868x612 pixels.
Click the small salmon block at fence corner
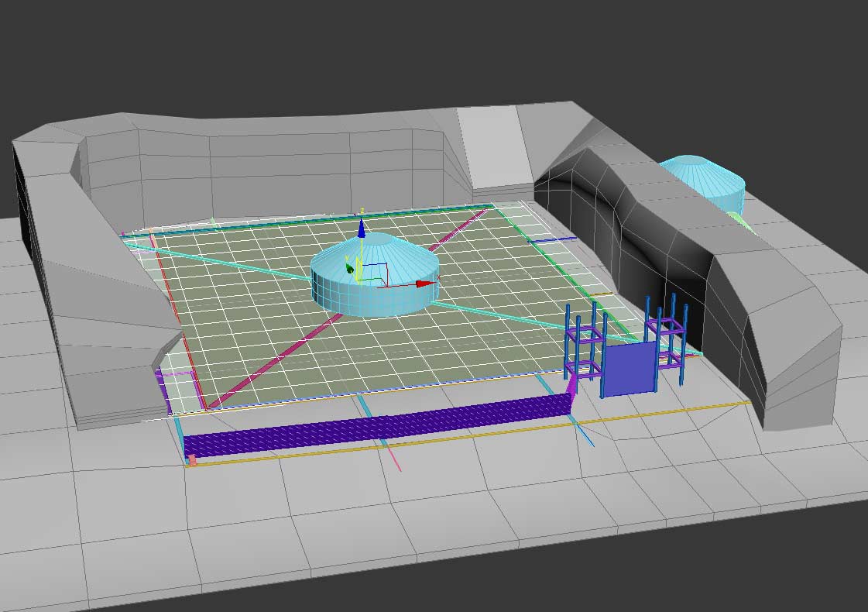click(192, 460)
